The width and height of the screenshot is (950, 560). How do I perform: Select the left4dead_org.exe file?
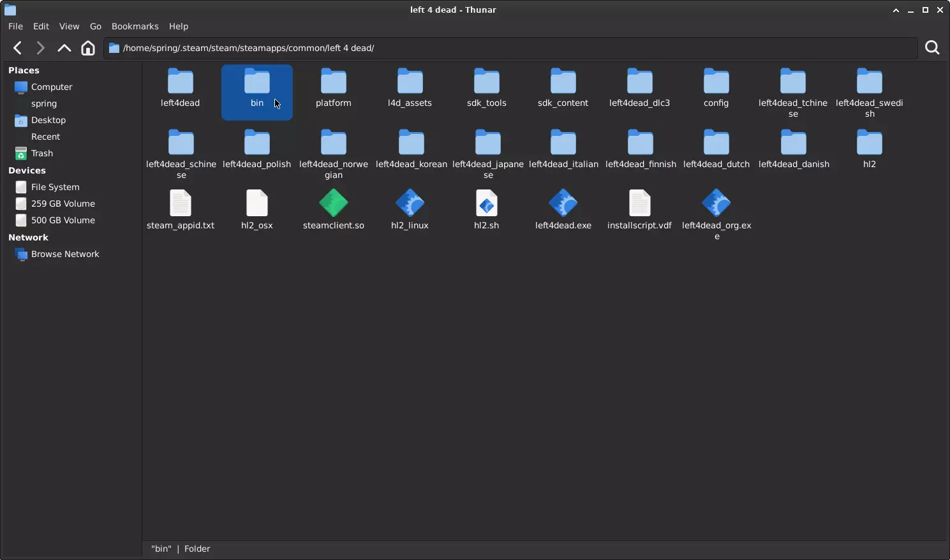[716, 216]
